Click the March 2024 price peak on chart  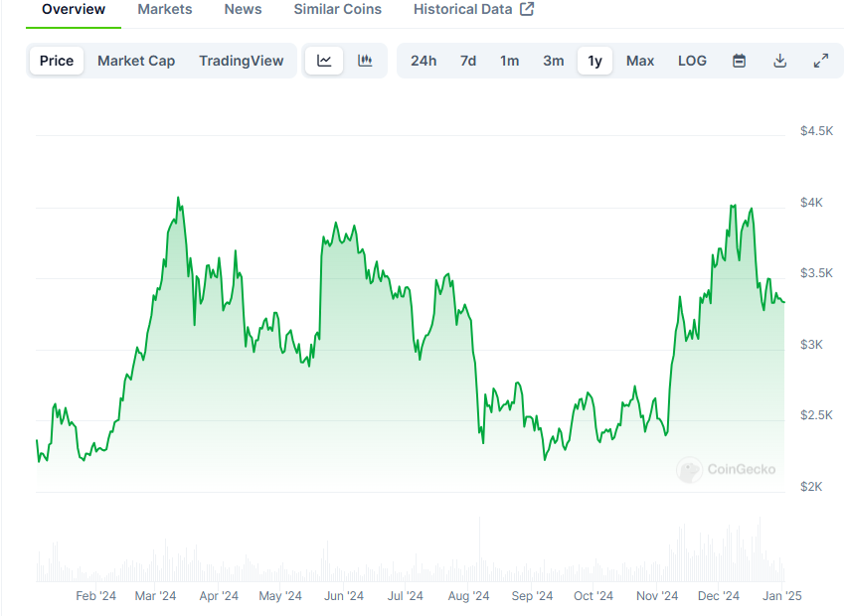pos(178,198)
